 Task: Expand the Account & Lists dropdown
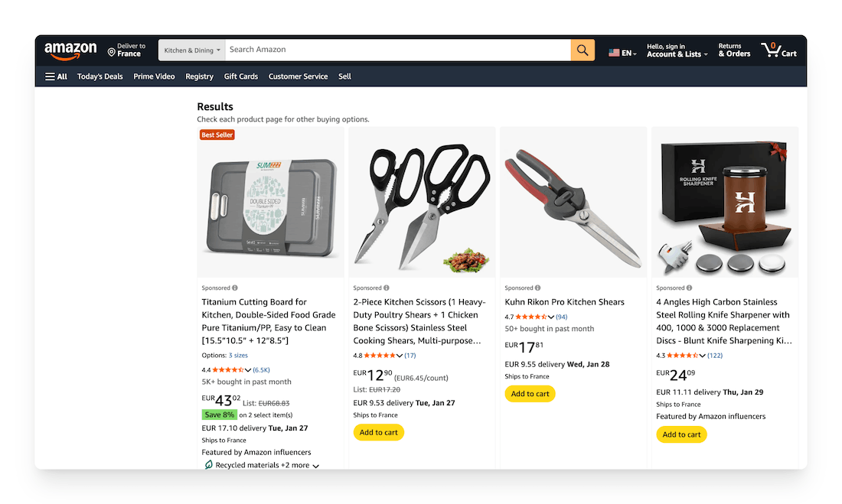click(677, 54)
